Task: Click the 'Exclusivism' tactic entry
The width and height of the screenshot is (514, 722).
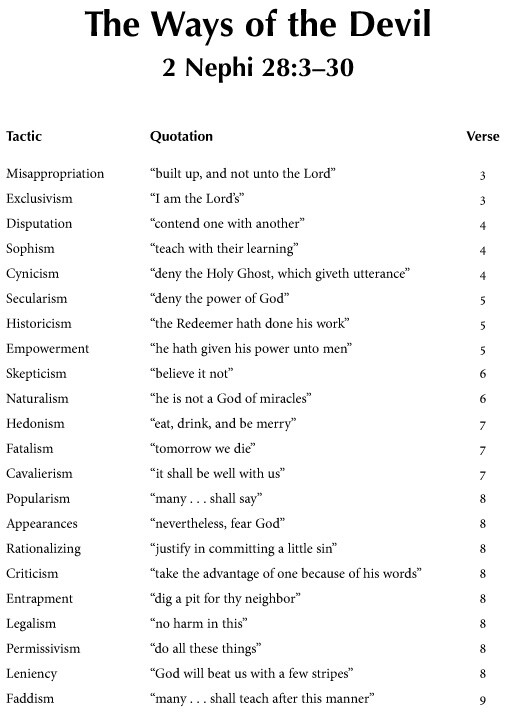Action: pos(39,199)
